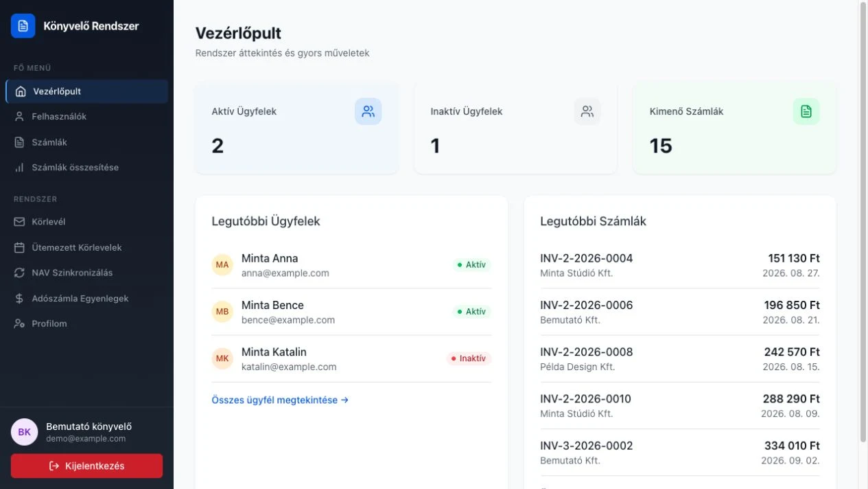Click the document icon beside Számlák menu
The height and width of the screenshot is (489, 868).
click(x=19, y=142)
